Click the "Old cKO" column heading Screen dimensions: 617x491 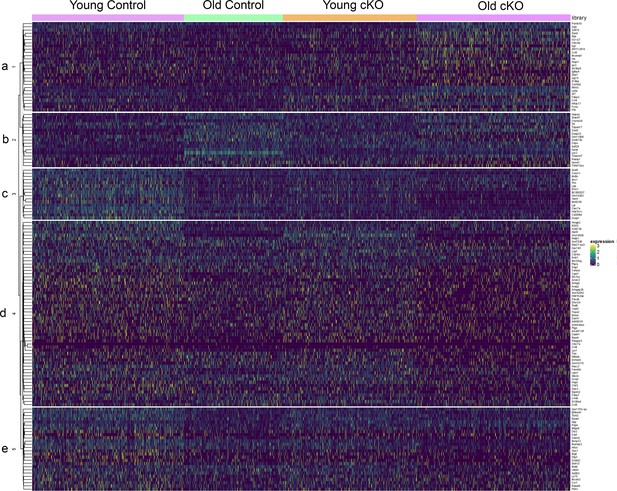[x=501, y=6]
